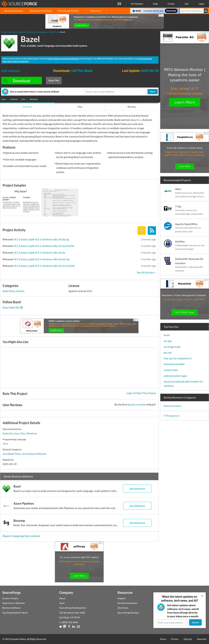Click the Bazel logo in Similar Business Software
The width and height of the screenshot is (209, 644).
(6, 488)
